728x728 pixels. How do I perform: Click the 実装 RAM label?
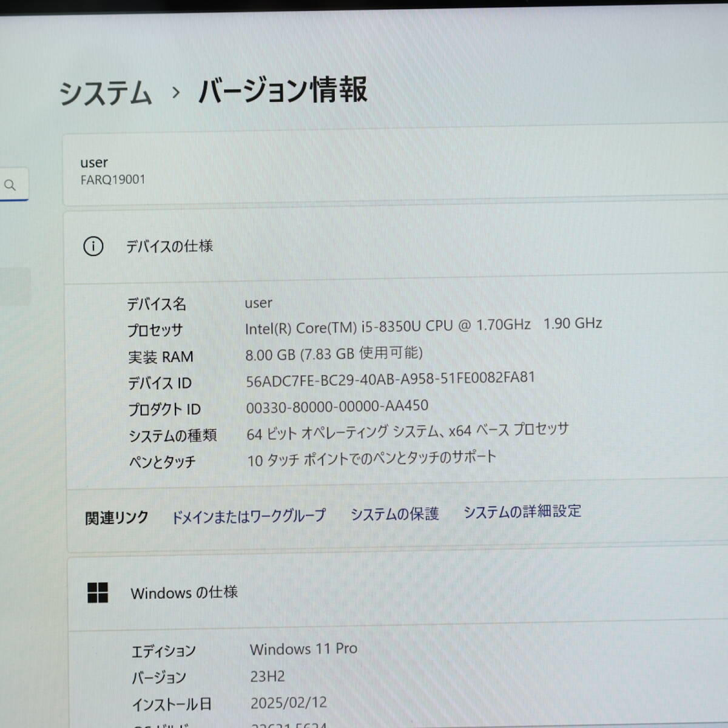pos(161,357)
